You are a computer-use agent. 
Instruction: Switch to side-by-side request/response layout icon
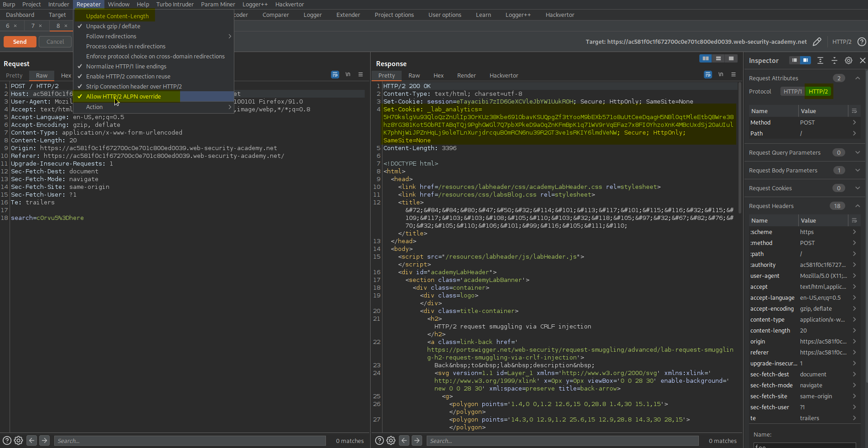[706, 58]
